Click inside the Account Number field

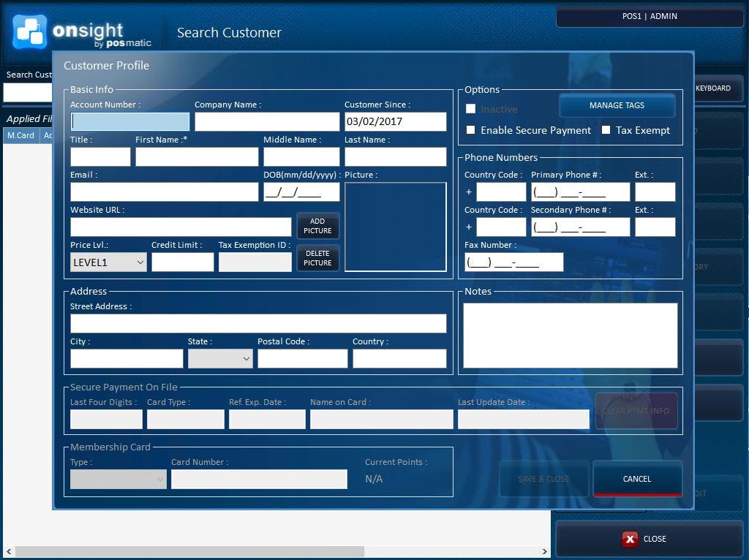point(129,121)
